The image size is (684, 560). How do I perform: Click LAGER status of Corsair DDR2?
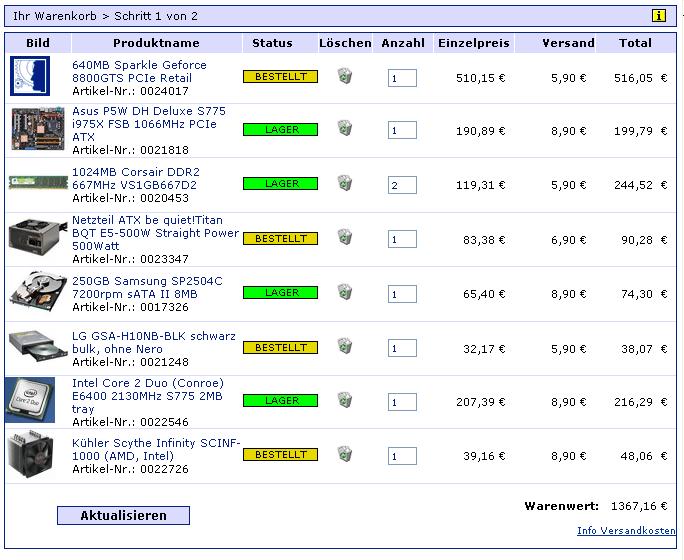pyautogui.click(x=280, y=184)
